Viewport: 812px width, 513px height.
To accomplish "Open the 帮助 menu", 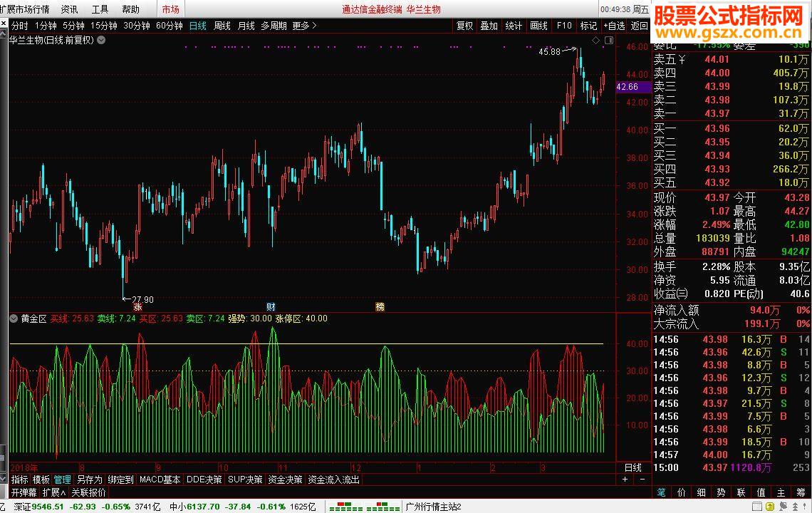I will pyautogui.click(x=130, y=9).
